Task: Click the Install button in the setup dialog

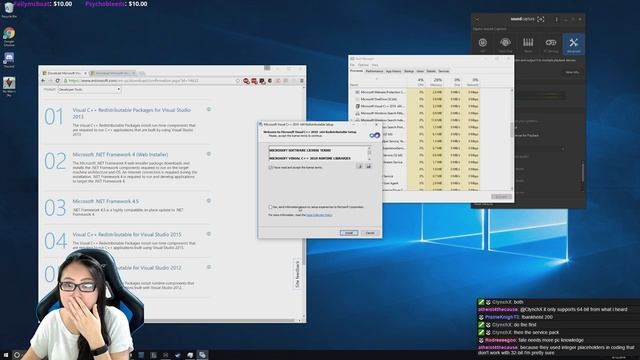Action: tap(349, 233)
